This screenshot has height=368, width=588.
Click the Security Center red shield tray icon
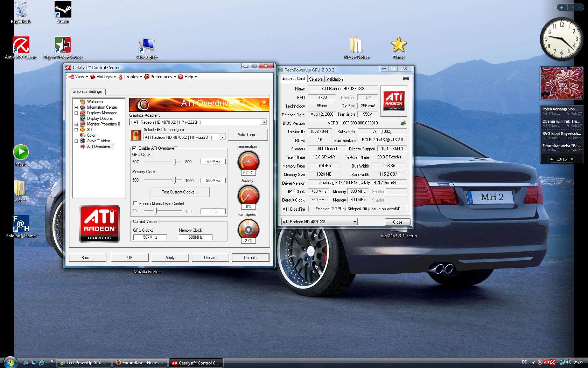tap(540, 362)
